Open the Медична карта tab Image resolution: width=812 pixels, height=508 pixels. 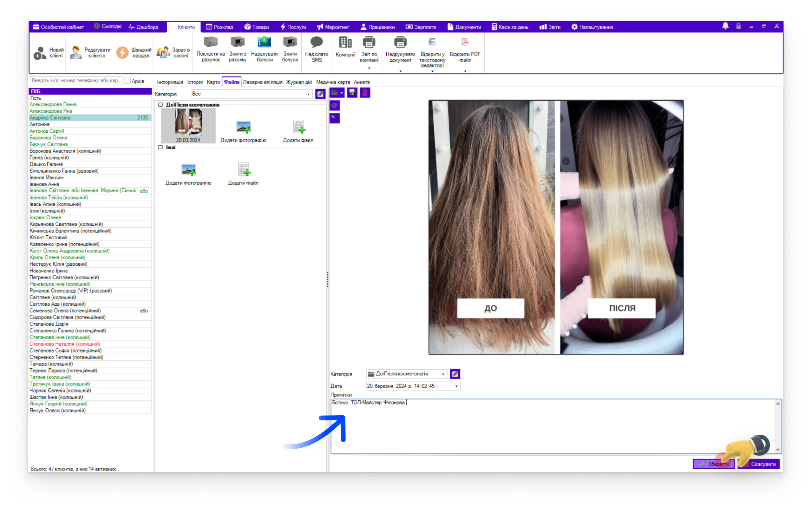pos(333,82)
